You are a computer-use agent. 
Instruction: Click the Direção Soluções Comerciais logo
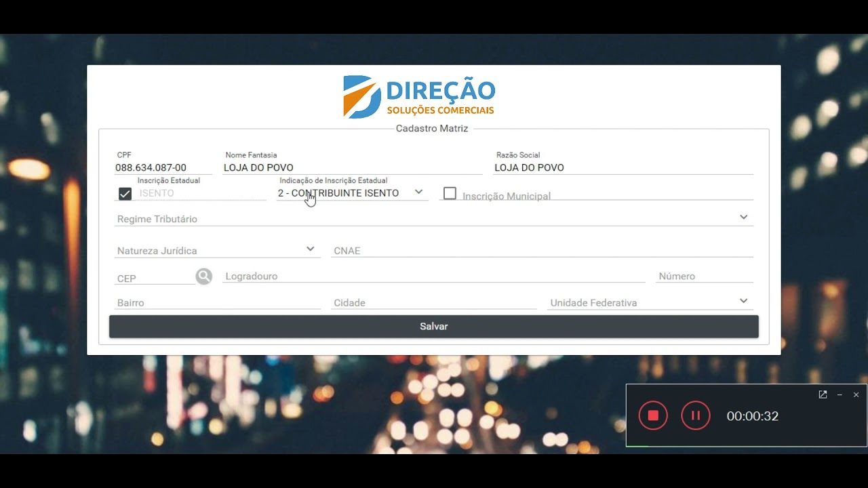tap(419, 97)
